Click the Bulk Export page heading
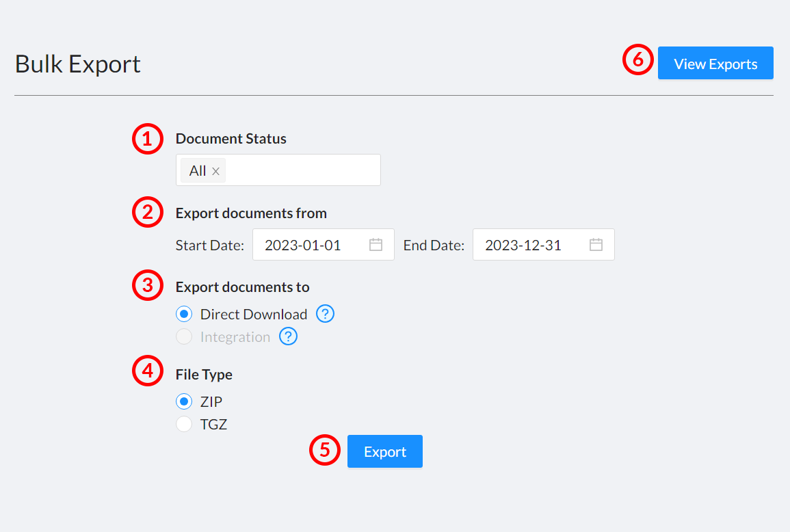790x532 pixels. point(77,63)
